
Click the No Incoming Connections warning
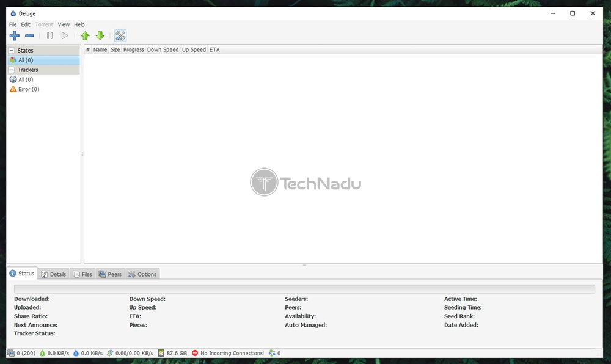[228, 354]
